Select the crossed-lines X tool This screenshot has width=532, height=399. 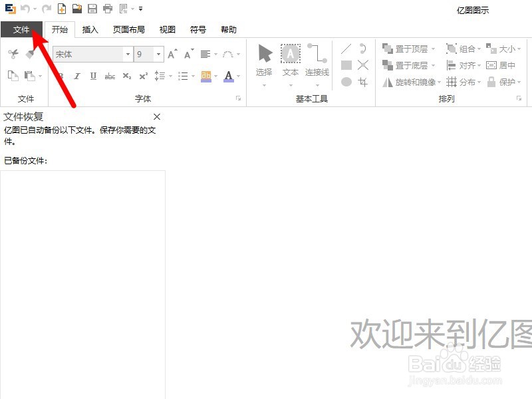362,65
